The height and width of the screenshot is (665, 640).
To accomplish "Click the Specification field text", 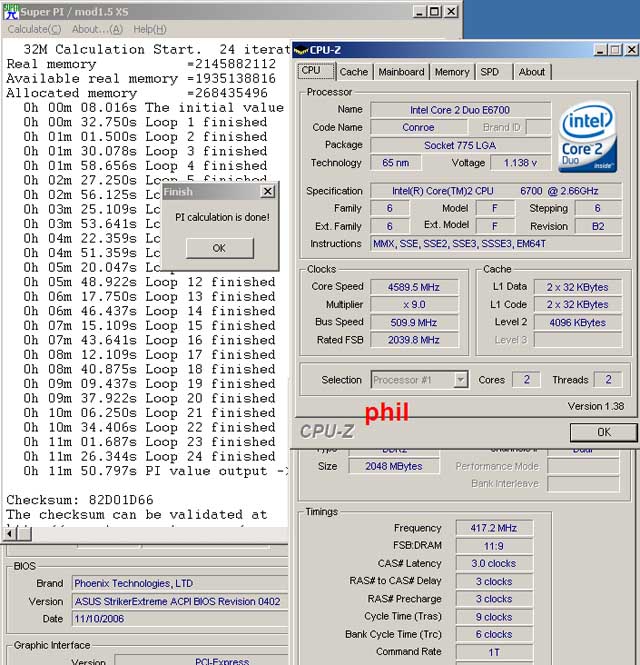I will pos(495,191).
